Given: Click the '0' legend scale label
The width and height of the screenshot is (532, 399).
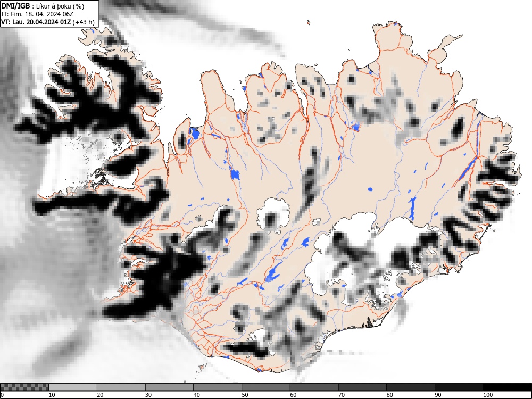Looking at the screenshot, I should (x=2, y=395).
